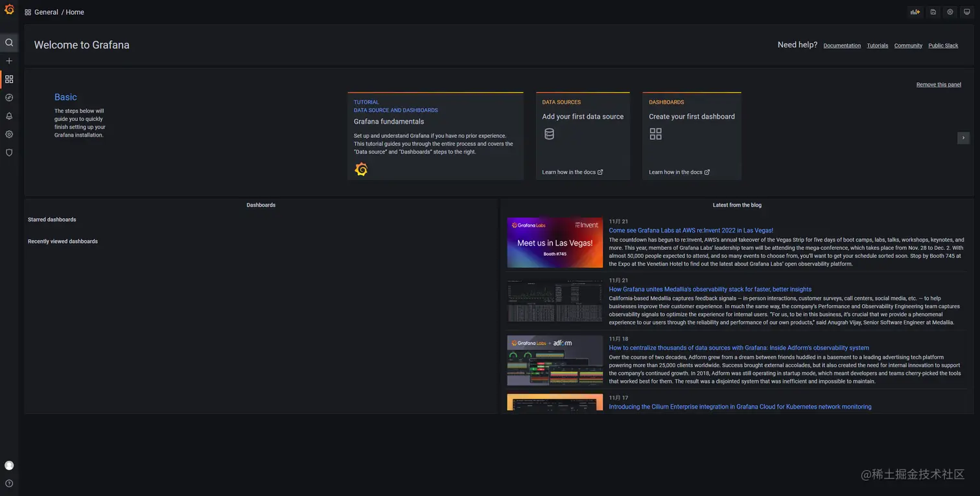Click the Starred dashboards heading

point(52,220)
